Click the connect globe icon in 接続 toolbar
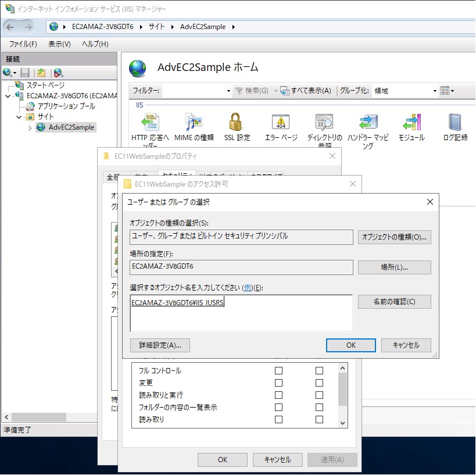Viewport: 476px width, 475px height. point(7,73)
